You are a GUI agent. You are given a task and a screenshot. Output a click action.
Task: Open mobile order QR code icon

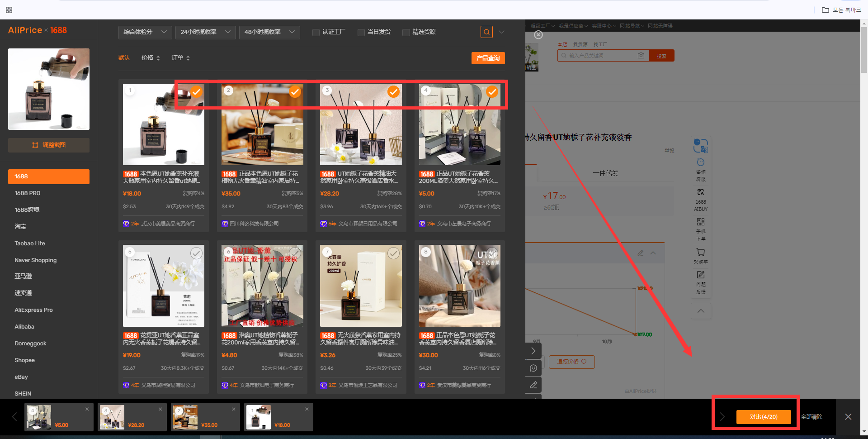[x=701, y=229]
